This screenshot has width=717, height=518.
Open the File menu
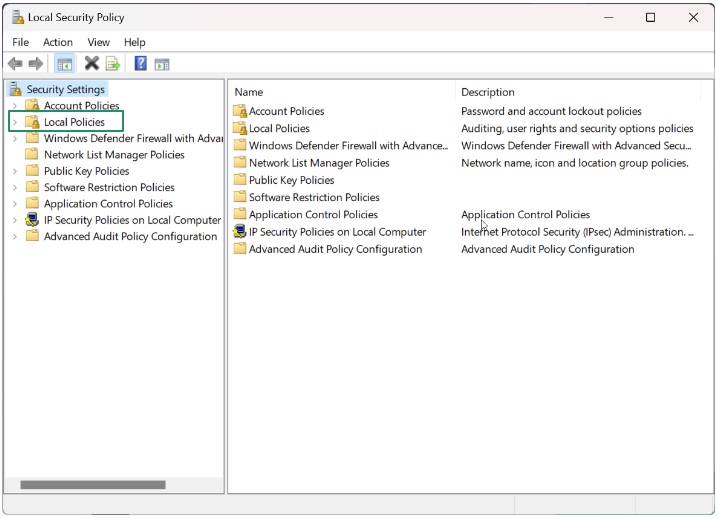(x=21, y=42)
